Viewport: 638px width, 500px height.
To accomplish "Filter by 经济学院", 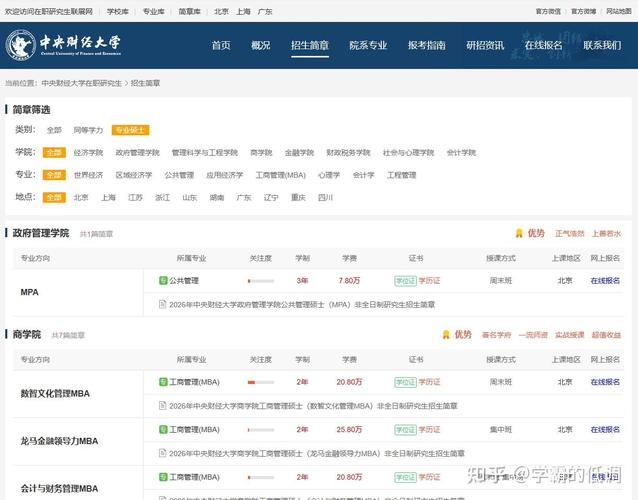I will point(88,153).
